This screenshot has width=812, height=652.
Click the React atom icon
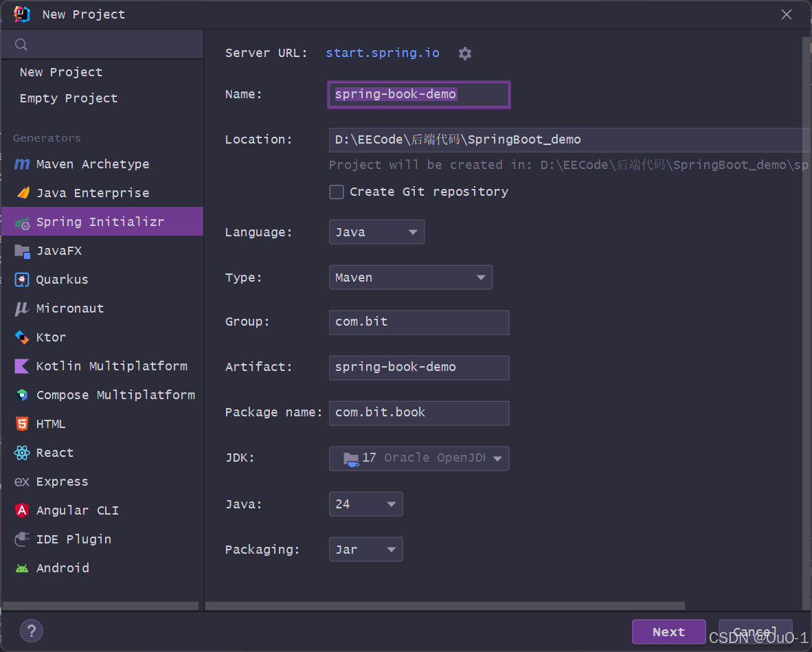pos(22,453)
